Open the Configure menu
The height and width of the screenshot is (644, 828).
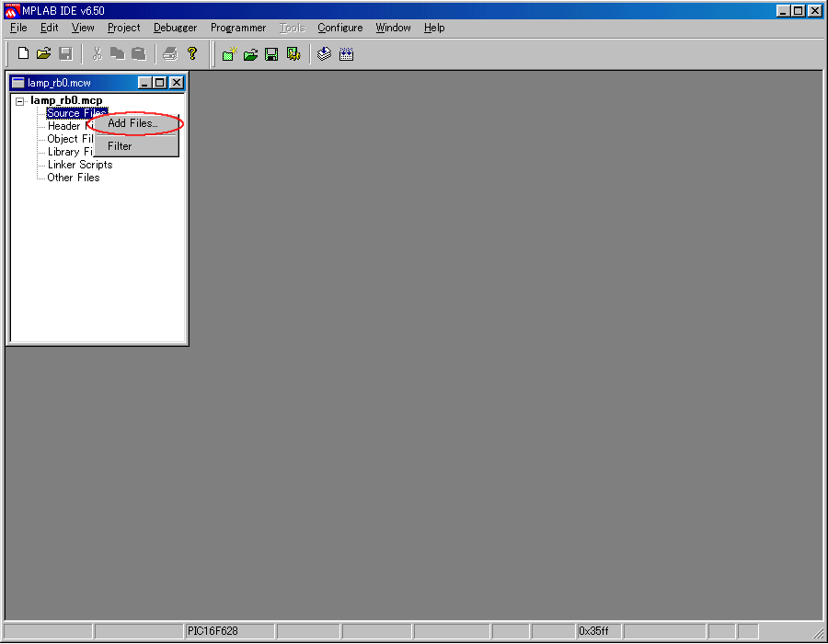tap(340, 28)
